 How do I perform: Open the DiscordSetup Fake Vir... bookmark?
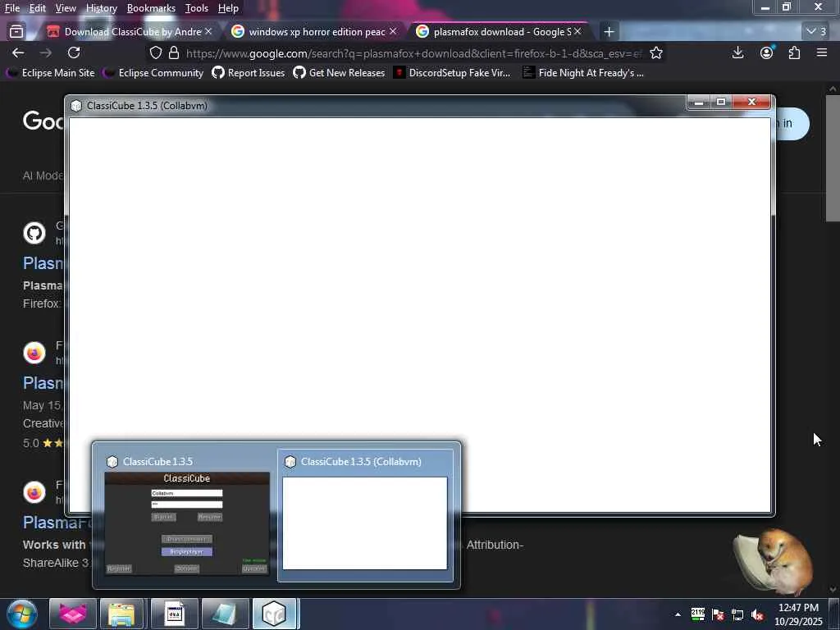452,73
